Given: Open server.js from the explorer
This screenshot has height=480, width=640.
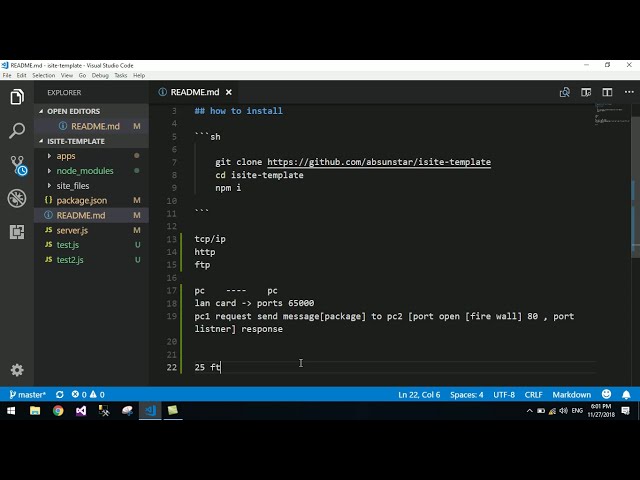Looking at the screenshot, I should (91, 230).
